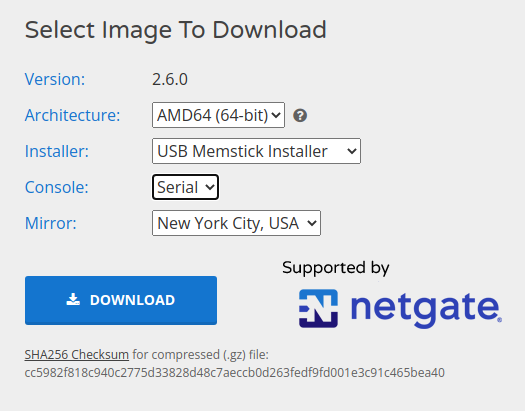Click the checksum hash string starting with cc5982f8
The height and width of the screenshot is (411, 525).
coord(234,373)
